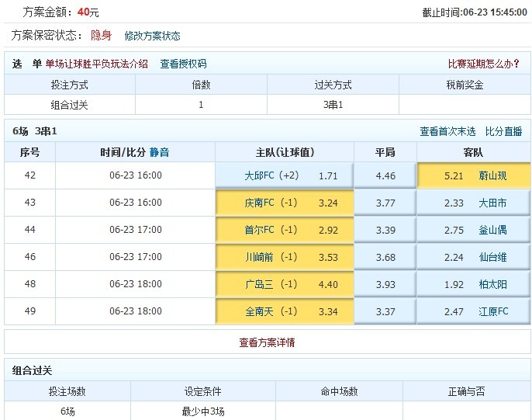This screenshot has width=532, height=420.
Task: Select 庆南FC (-1) 3.24 home odds
Action: click(284, 203)
